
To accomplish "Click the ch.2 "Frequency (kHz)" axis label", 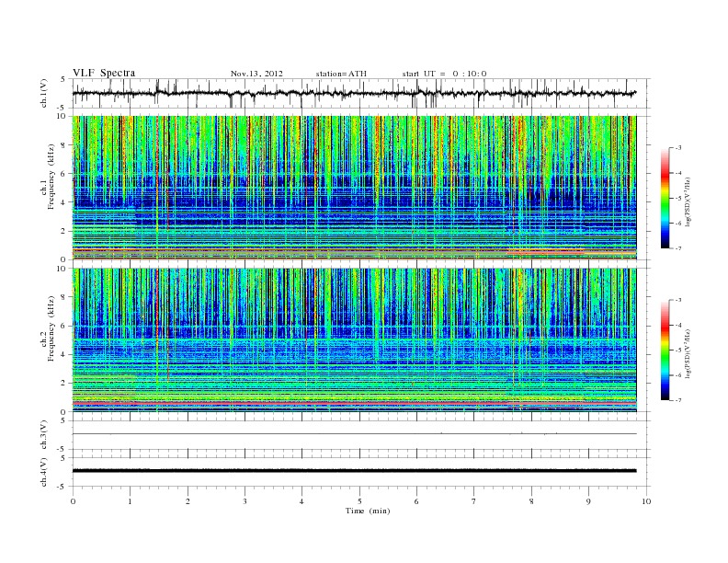I will click(51, 327).
